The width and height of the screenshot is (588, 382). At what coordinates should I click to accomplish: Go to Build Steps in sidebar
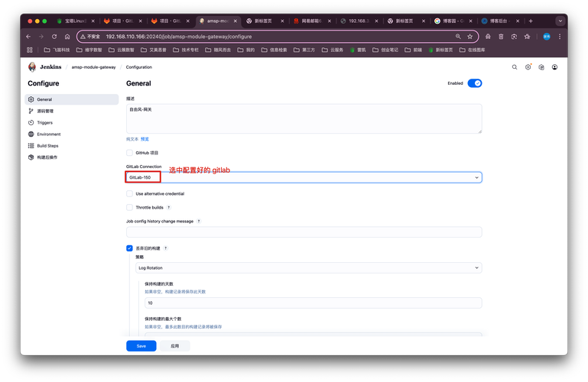47,145
